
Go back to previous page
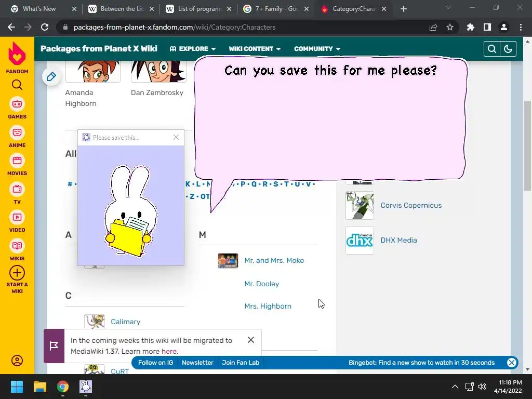(x=11, y=27)
